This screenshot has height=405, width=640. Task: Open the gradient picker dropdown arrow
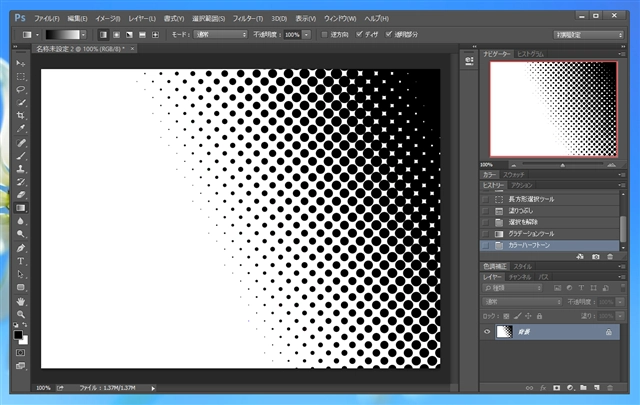coord(83,35)
